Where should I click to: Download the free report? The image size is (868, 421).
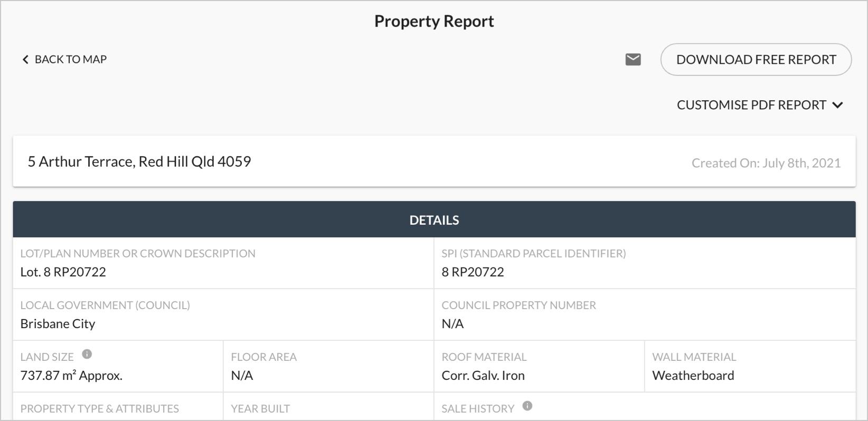tap(756, 60)
